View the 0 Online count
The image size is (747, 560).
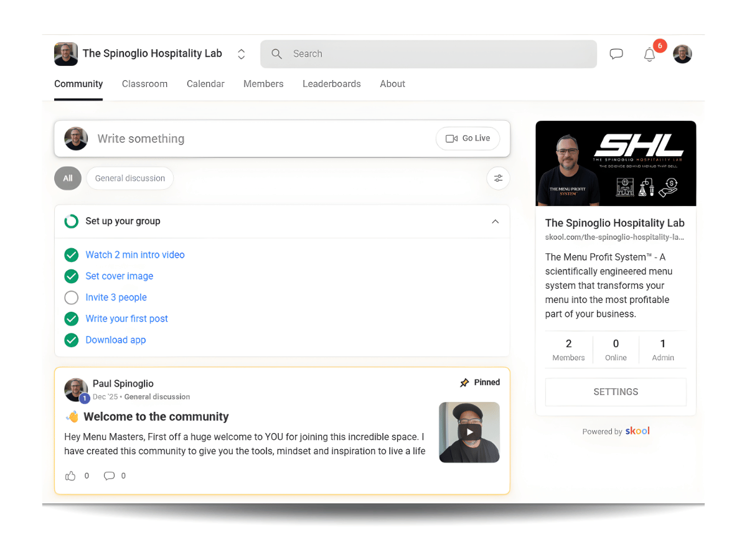point(616,350)
